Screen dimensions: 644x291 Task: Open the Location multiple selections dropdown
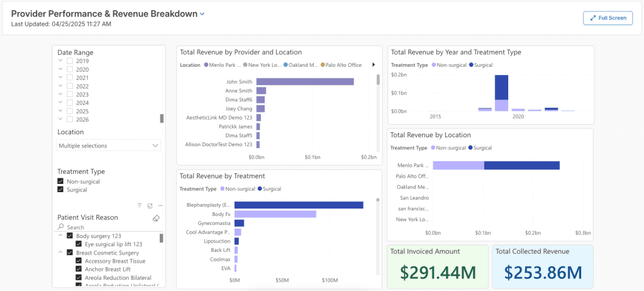coord(108,145)
